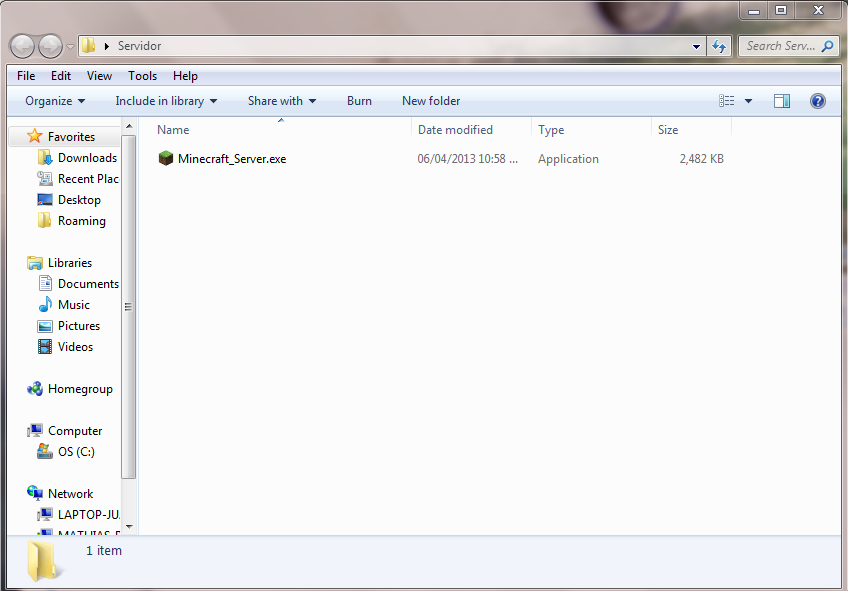This screenshot has width=848, height=591.
Task: Click the blue Help question mark icon
Action: click(x=818, y=101)
